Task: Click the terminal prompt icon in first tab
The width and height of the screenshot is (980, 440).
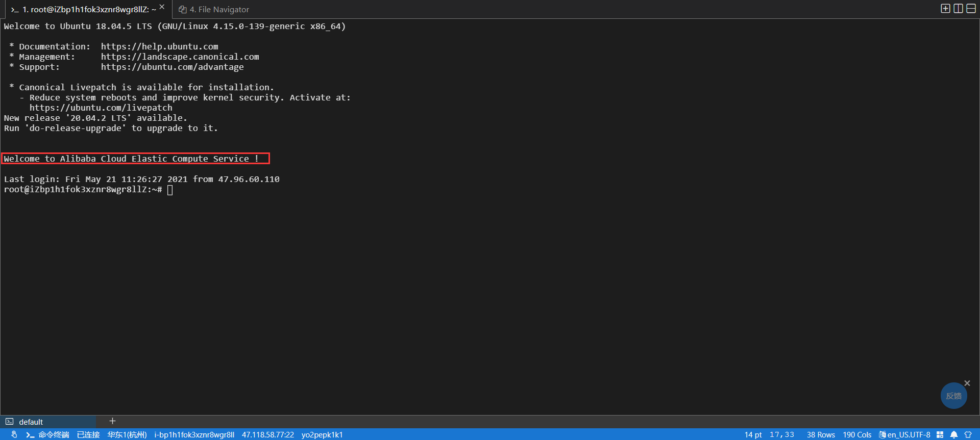Action: pos(15,10)
